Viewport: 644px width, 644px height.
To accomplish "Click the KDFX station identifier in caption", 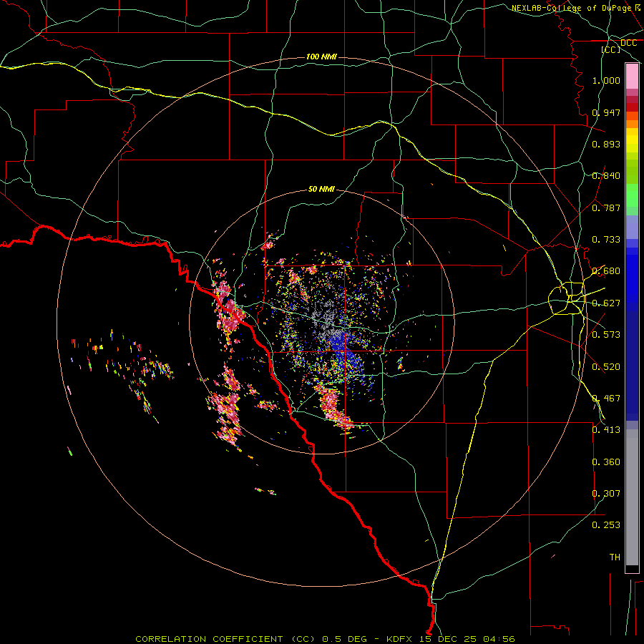I will click(401, 639).
